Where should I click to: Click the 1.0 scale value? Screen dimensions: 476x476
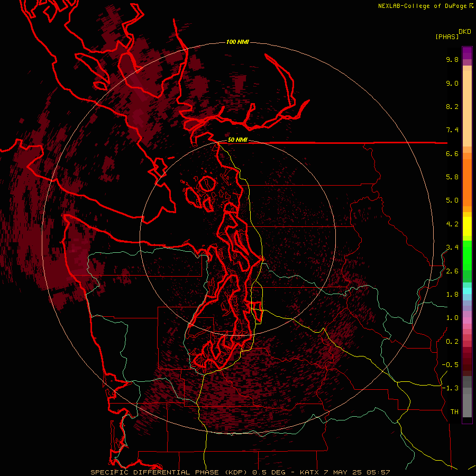click(452, 318)
